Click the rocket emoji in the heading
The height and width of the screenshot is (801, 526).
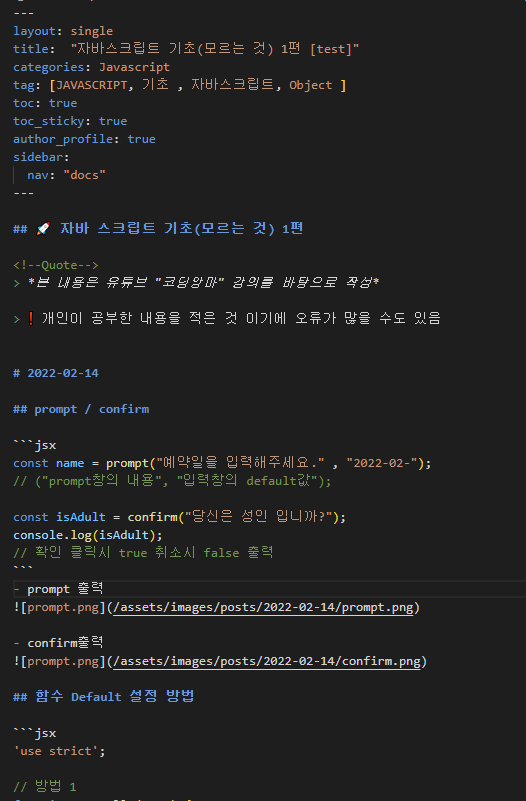click(43, 228)
